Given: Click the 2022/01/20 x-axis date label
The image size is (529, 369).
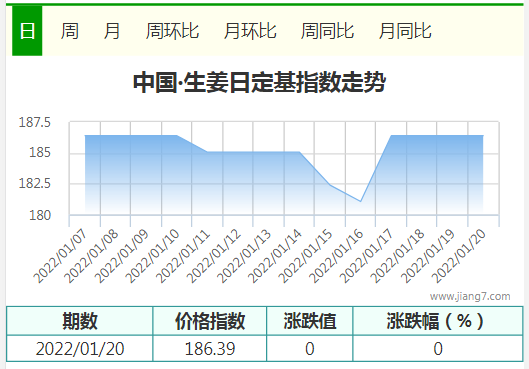Looking at the screenshot, I should coord(459,256).
